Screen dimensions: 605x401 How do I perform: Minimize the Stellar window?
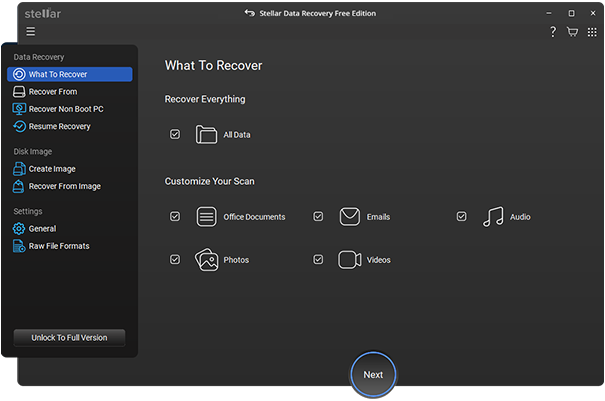tap(549, 13)
